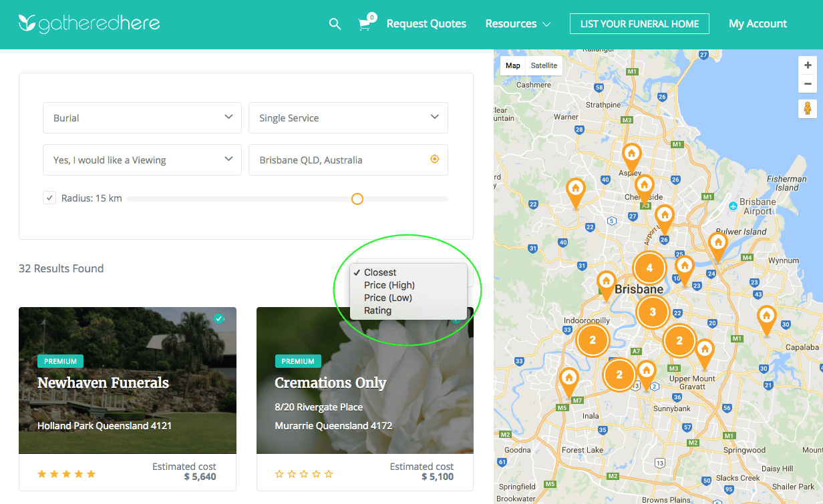Click the Brisbane Airport plane icon
The height and width of the screenshot is (504, 823).
(x=733, y=205)
